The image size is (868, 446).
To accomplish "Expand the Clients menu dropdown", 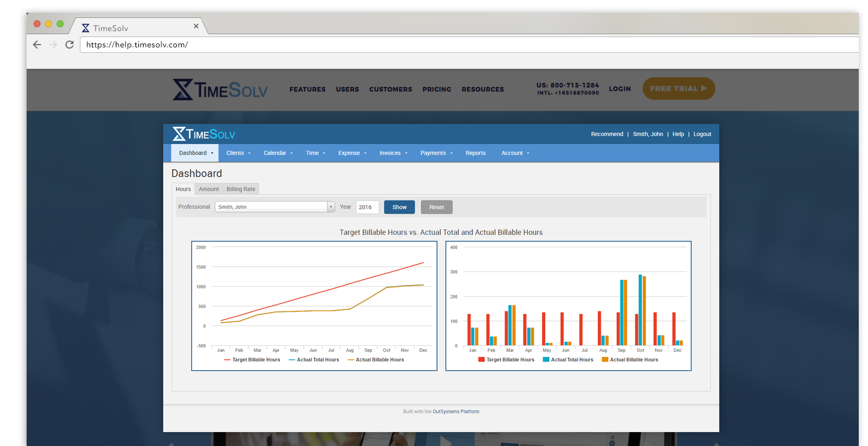I will pos(238,153).
